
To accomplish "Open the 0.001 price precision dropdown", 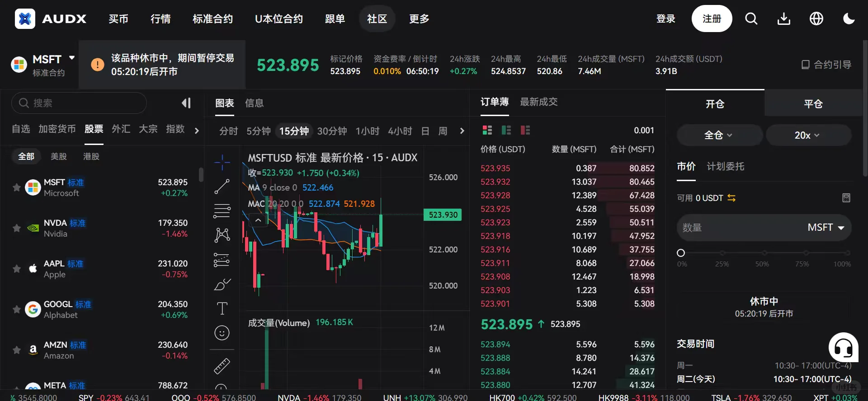I will pos(644,130).
